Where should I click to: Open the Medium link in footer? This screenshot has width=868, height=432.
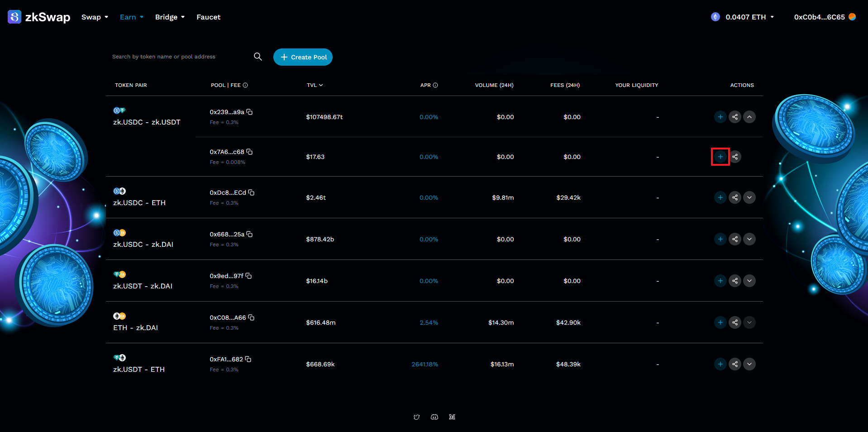(452, 417)
